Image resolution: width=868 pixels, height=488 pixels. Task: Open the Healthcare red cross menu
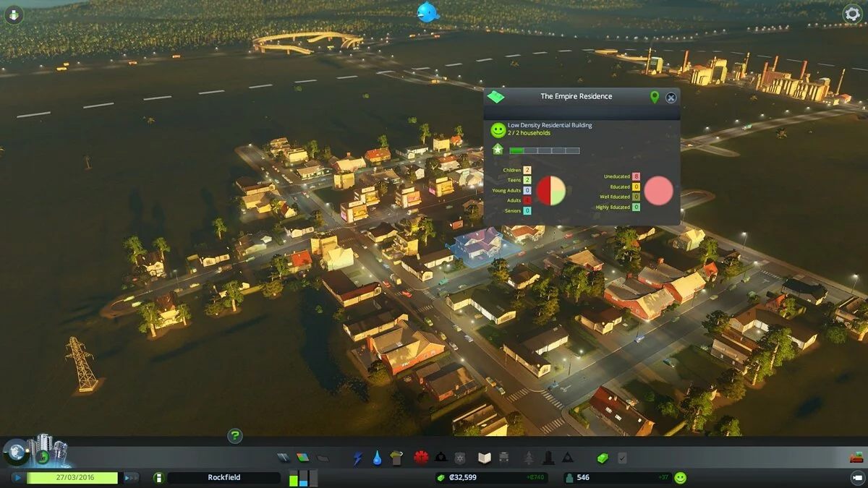[421, 458]
